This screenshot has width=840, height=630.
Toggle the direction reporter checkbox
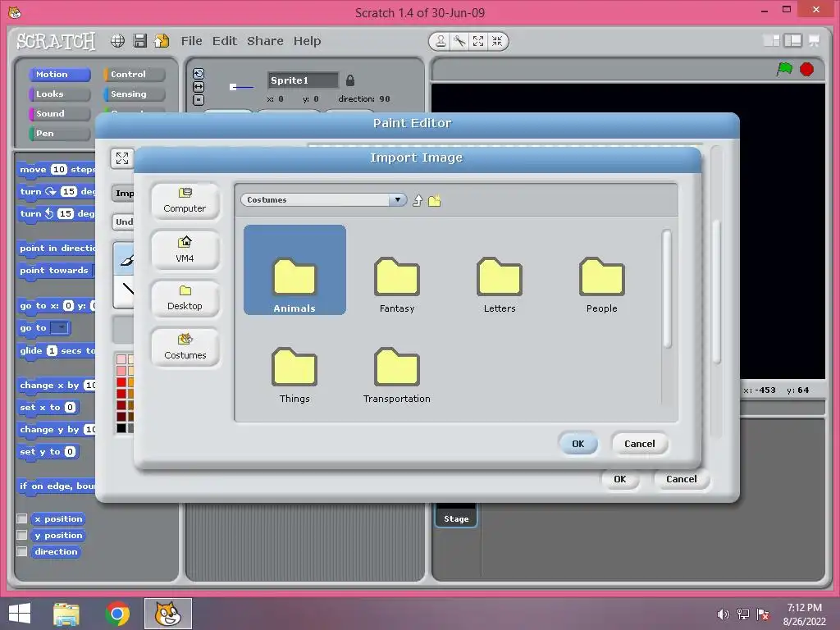tap(22, 551)
